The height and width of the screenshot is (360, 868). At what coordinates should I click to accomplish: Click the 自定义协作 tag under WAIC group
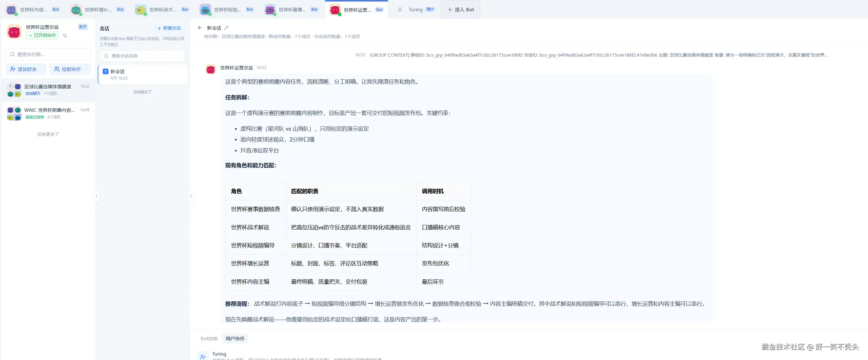[35, 117]
